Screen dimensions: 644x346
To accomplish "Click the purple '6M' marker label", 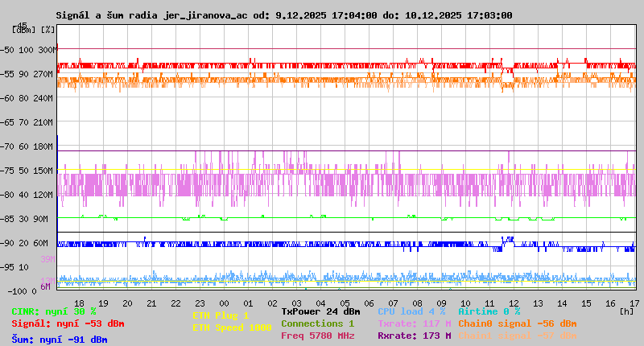I will tap(45, 286).
